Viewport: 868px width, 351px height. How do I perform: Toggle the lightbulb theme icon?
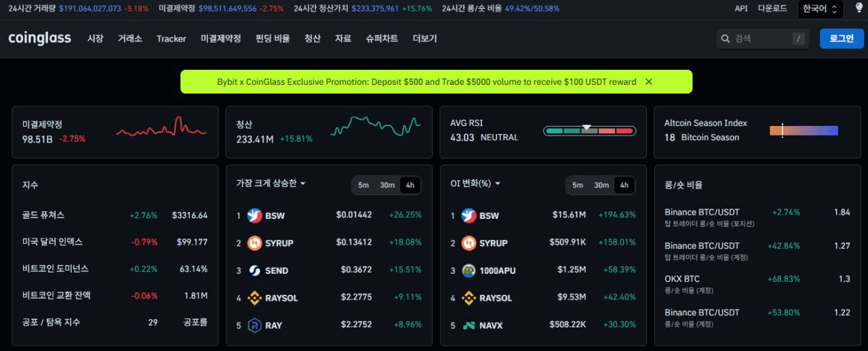click(x=858, y=8)
